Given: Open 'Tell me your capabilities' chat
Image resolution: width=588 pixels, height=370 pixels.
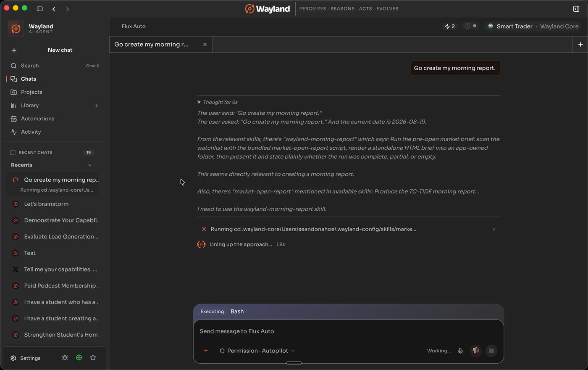Looking at the screenshot, I should 53,270.
